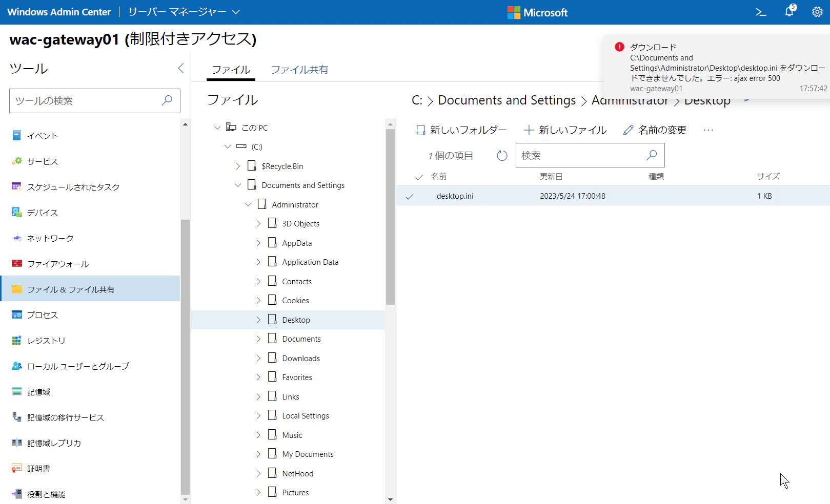This screenshot has height=504, width=830.
Task: Open the PowerShell console icon
Action: coord(761,12)
